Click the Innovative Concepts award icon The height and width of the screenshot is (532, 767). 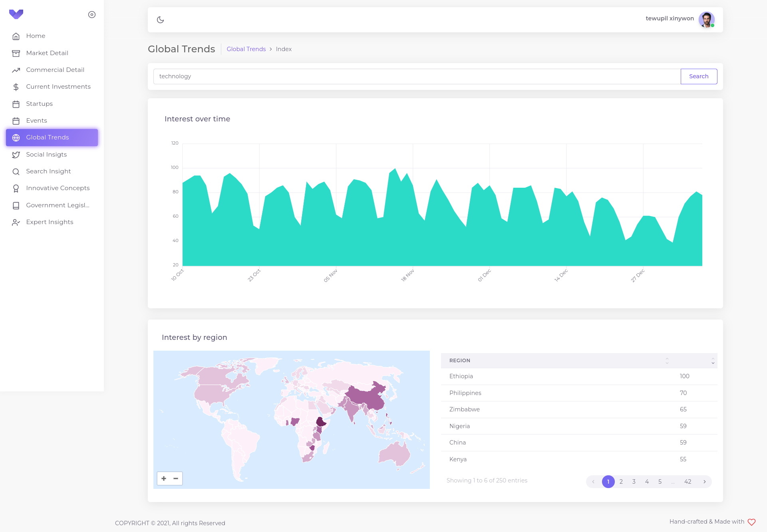(x=16, y=189)
